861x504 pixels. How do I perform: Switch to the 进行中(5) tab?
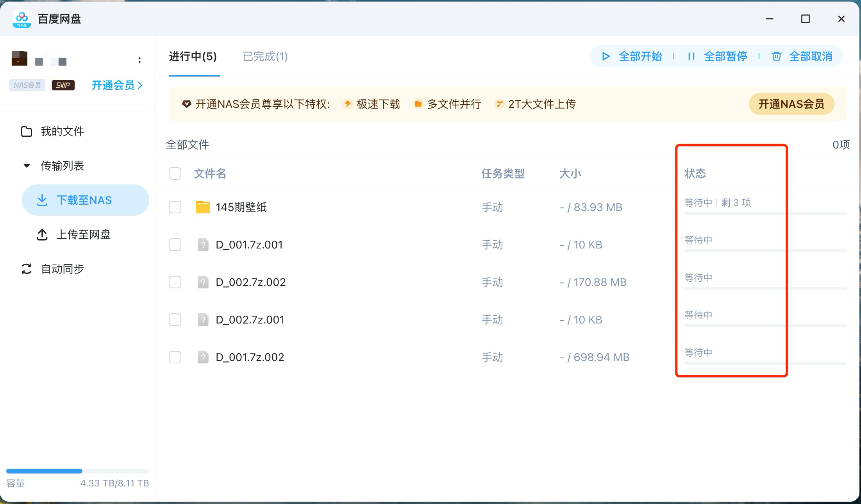click(x=193, y=57)
